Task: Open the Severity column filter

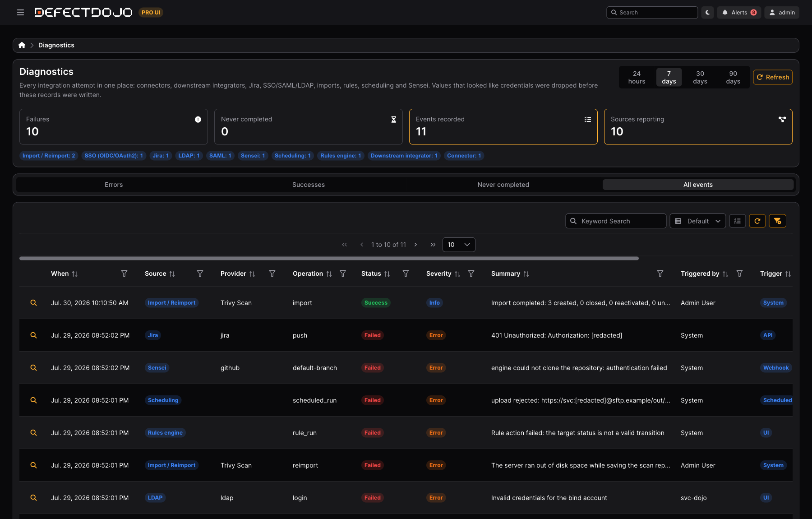Action: 471,273
